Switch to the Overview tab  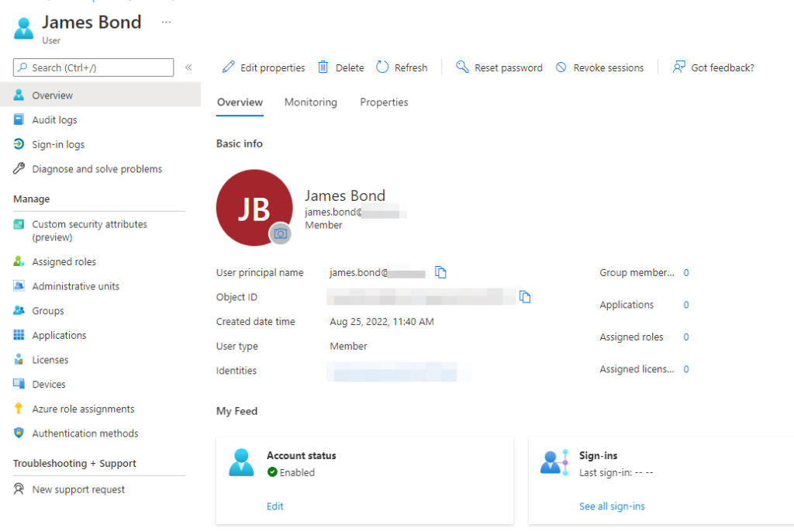point(240,102)
